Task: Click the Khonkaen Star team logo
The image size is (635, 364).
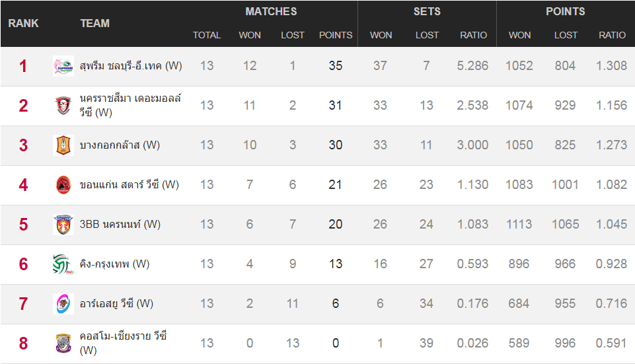Action: click(x=63, y=185)
